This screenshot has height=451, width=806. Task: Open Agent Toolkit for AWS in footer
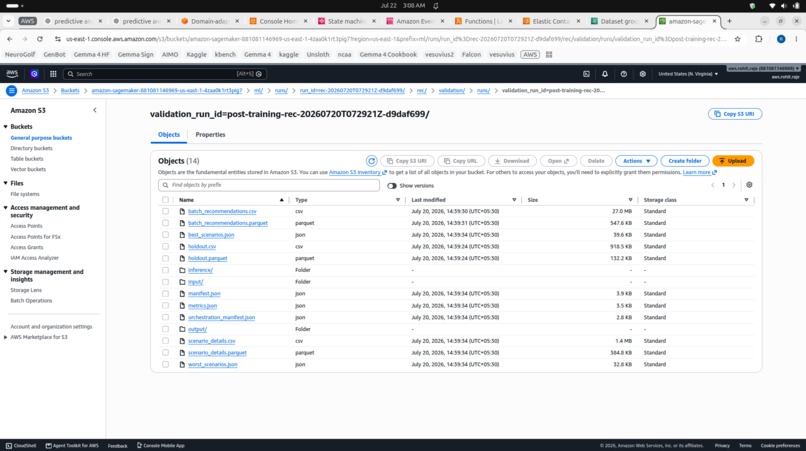point(72,445)
